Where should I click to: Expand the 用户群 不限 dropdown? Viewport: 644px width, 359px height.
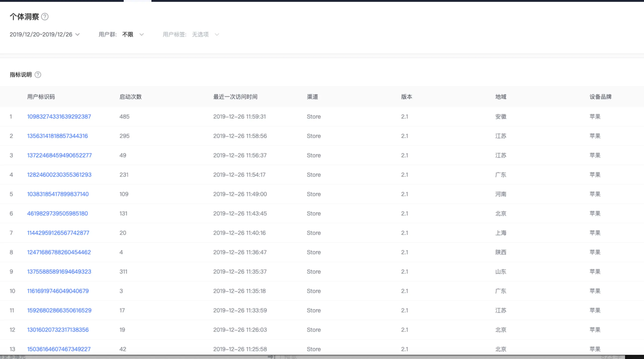pyautogui.click(x=133, y=34)
